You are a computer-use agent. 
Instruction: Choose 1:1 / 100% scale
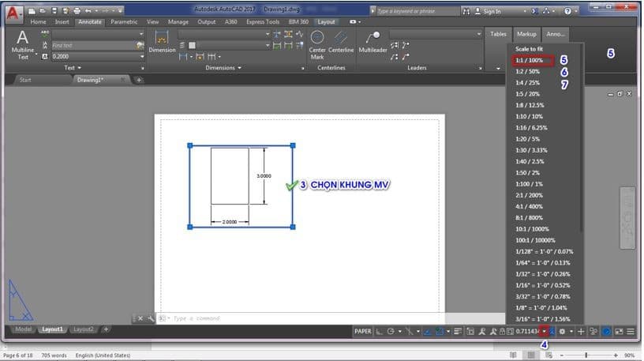pyautogui.click(x=533, y=61)
